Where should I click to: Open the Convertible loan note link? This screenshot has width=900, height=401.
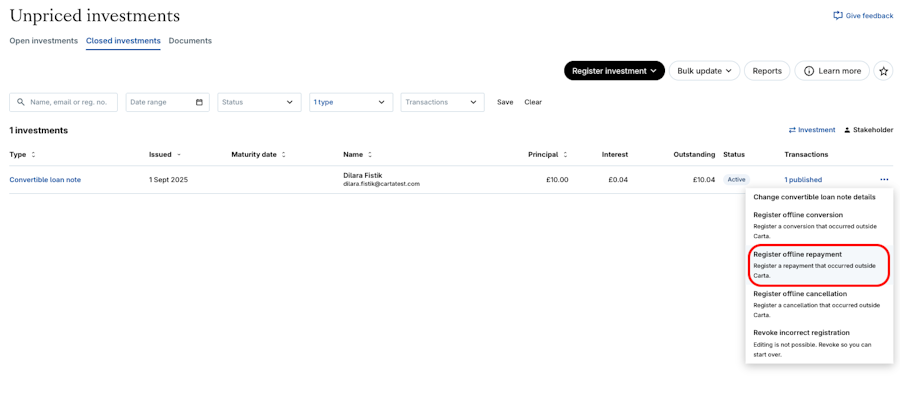click(45, 180)
